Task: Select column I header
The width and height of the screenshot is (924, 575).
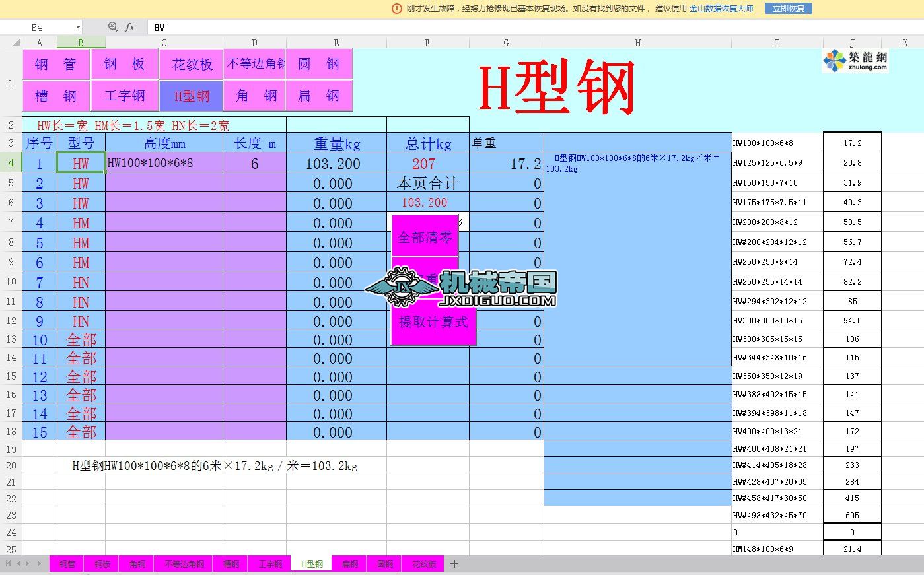Action: coord(777,43)
